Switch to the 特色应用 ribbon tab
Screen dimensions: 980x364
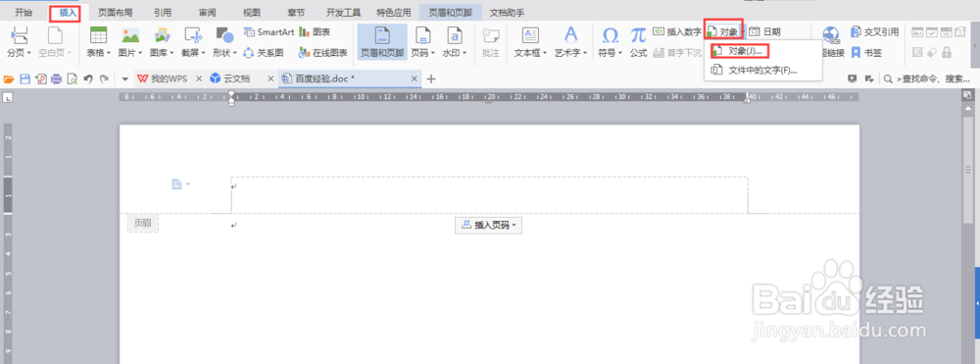pyautogui.click(x=393, y=12)
